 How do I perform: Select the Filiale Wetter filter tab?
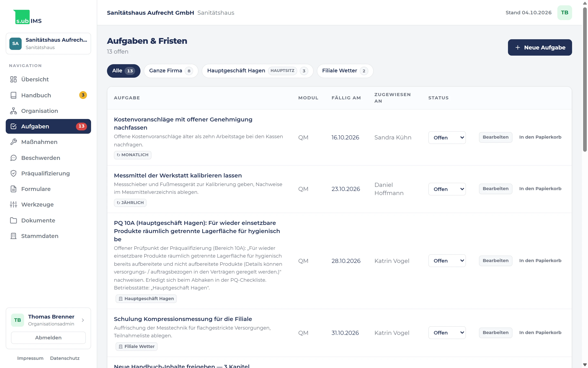coord(345,71)
